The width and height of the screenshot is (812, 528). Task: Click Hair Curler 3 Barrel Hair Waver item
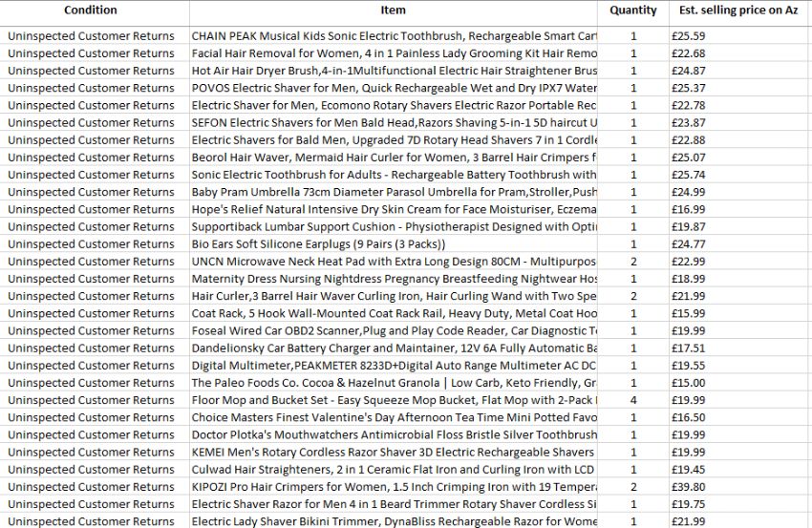394,296
